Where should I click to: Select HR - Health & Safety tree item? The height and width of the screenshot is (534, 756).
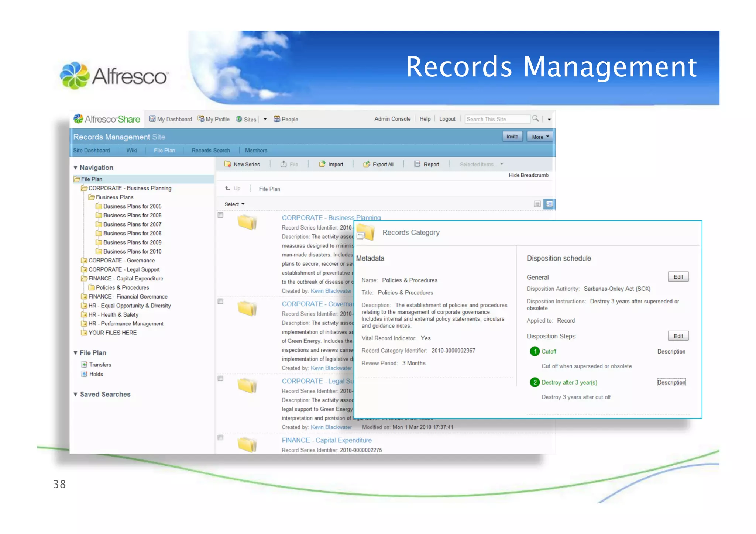(113, 314)
